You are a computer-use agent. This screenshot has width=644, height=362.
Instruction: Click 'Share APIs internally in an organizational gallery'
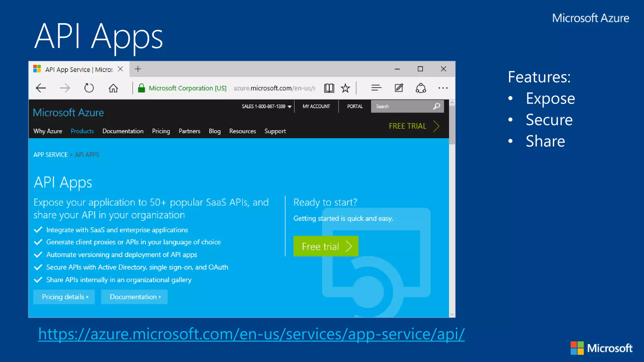tap(119, 280)
